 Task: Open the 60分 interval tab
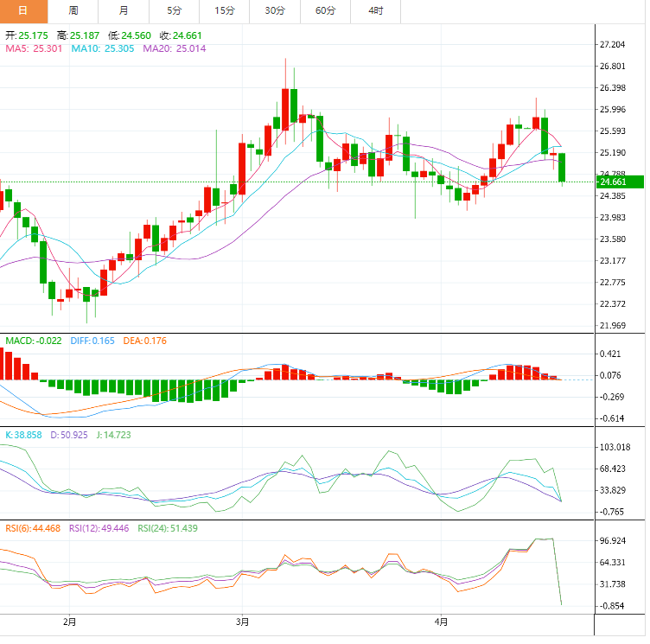pos(325,11)
